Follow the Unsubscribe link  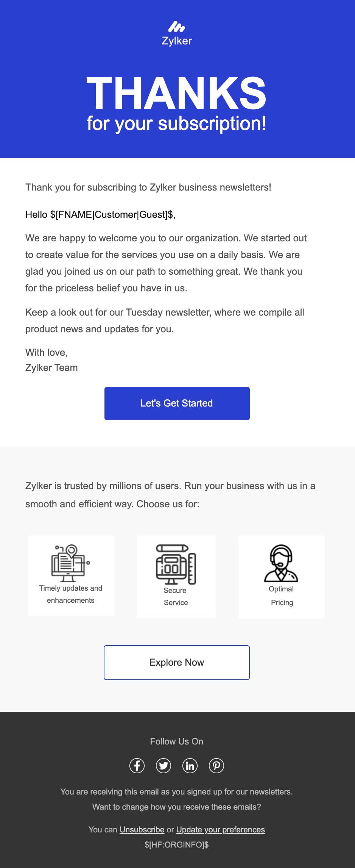pyautogui.click(x=142, y=829)
